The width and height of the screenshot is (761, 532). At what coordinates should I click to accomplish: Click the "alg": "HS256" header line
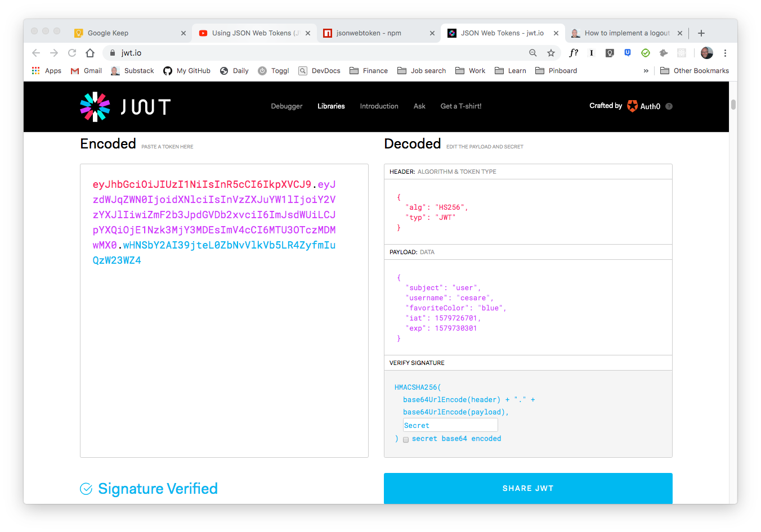point(437,208)
